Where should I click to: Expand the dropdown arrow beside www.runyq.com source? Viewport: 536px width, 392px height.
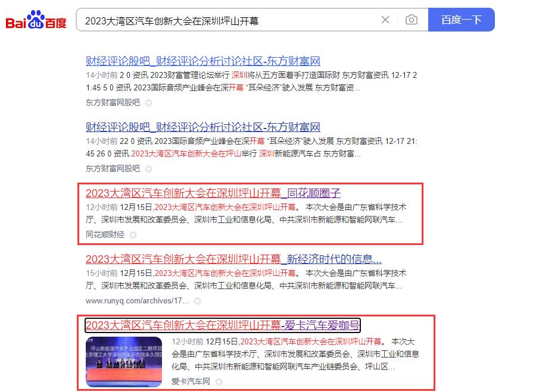point(197,301)
